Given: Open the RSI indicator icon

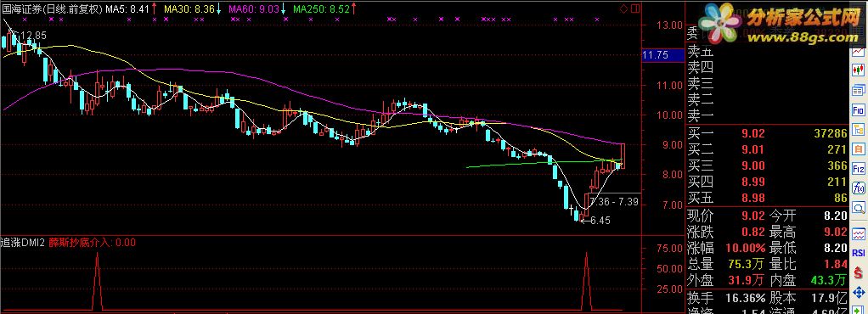Looking at the screenshot, I should click(859, 251).
